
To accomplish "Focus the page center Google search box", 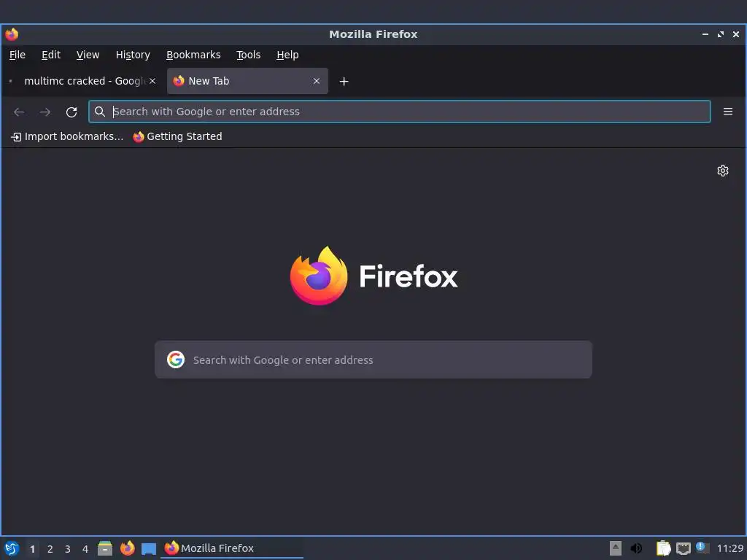I will pos(373,359).
